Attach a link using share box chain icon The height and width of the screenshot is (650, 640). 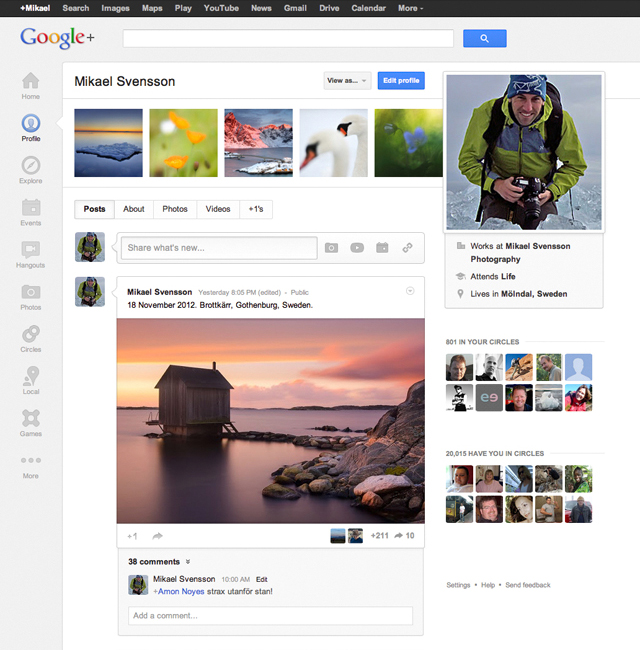[x=407, y=248]
